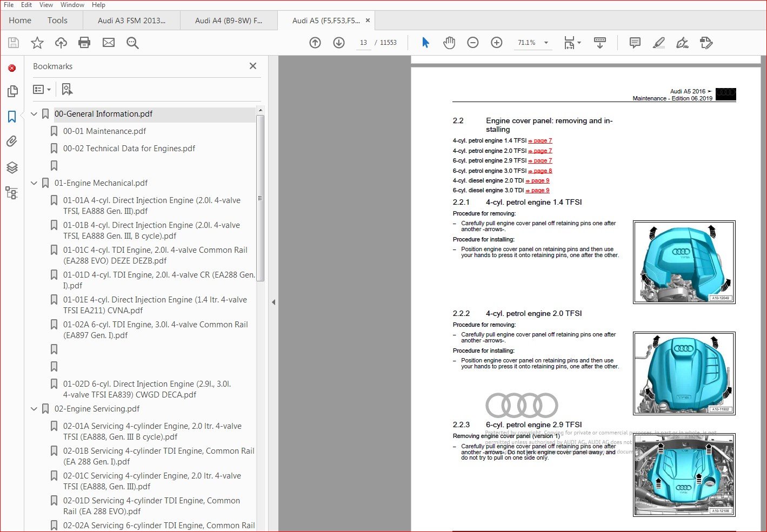This screenshot has height=532, width=767.
Task: Open the Edit menu
Action: pos(26,5)
